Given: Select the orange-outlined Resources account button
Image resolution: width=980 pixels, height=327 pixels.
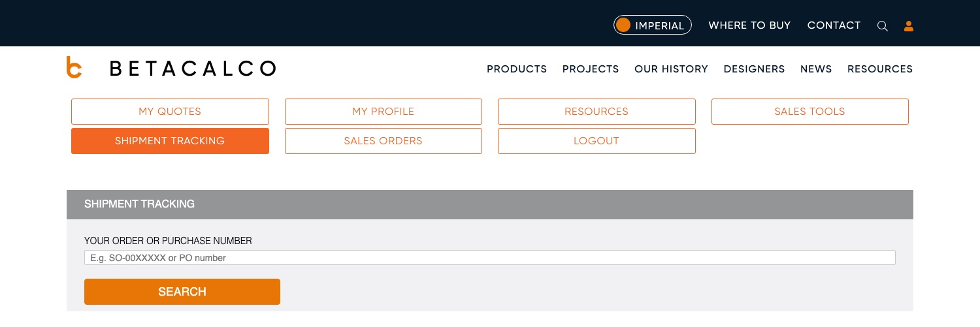Looking at the screenshot, I should tap(596, 112).
